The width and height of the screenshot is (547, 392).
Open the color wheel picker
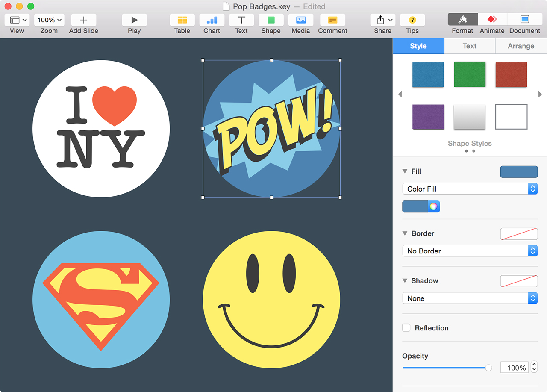434,207
